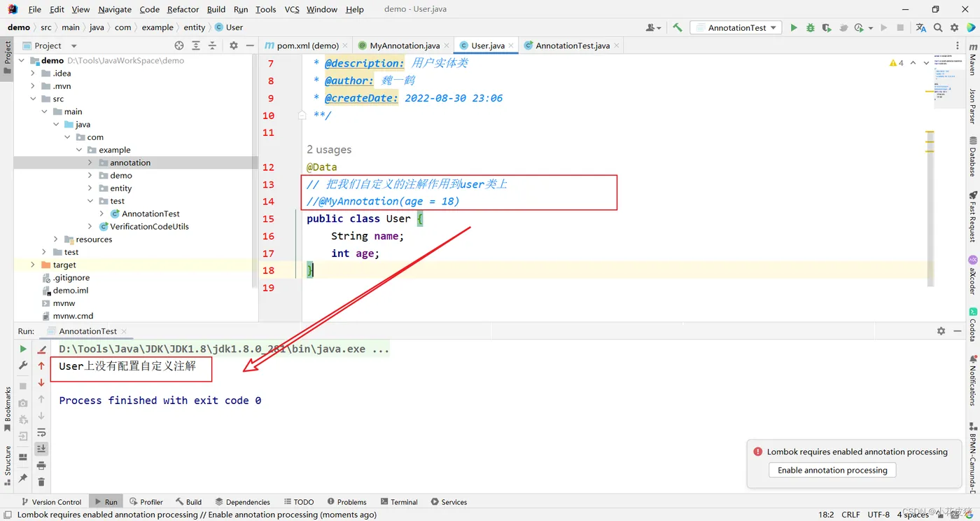Print the Run console output
The image size is (980, 521).
41,465
